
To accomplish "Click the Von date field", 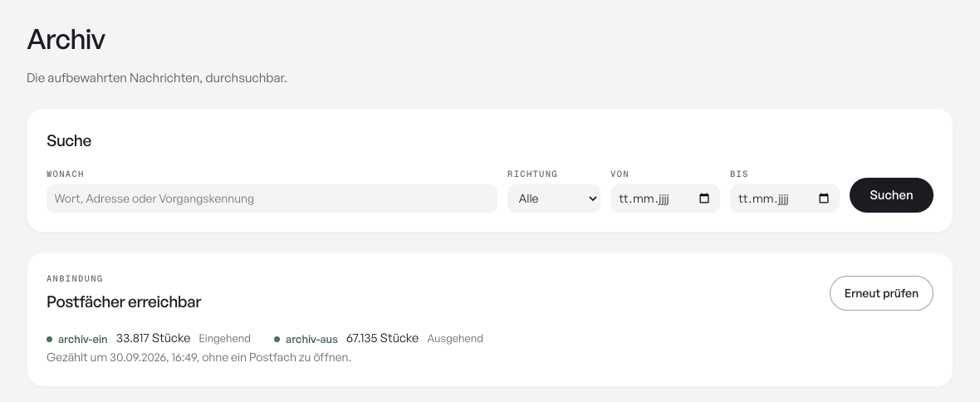I will [x=665, y=199].
